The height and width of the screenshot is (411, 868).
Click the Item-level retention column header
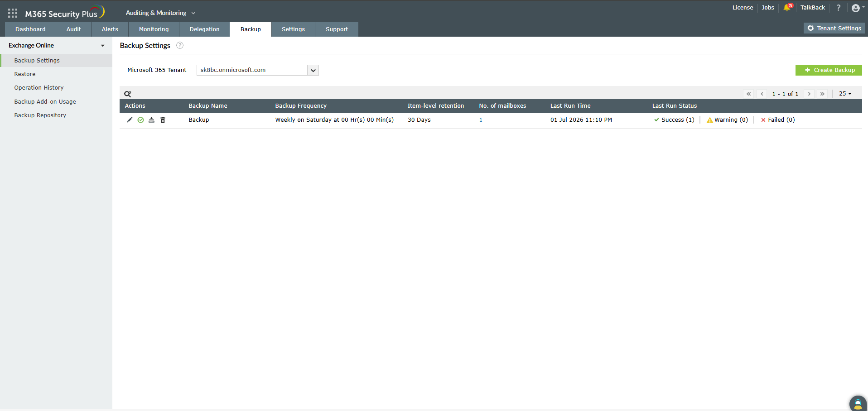pyautogui.click(x=436, y=106)
